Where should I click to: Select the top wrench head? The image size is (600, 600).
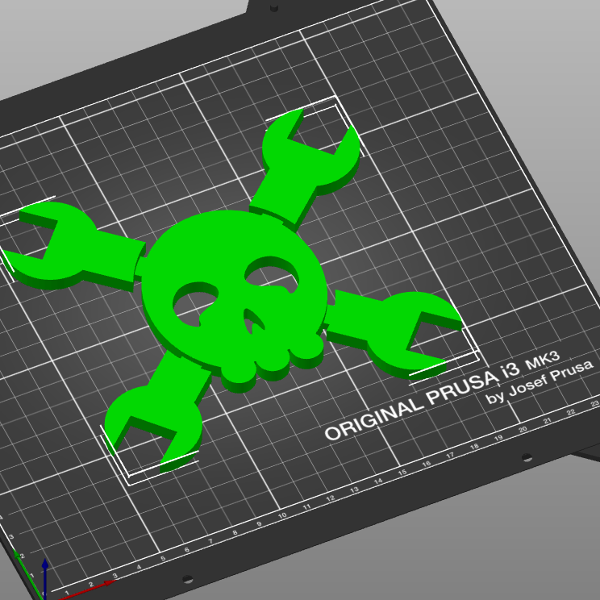click(x=310, y=148)
